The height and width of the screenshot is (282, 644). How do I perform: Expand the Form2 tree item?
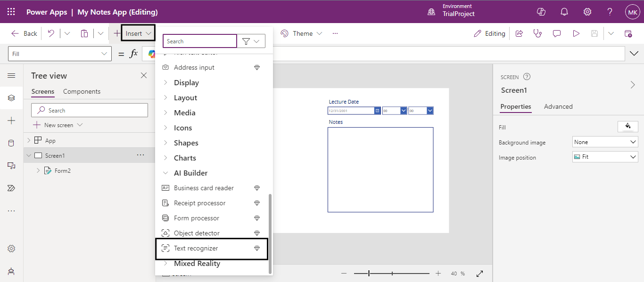tap(38, 171)
